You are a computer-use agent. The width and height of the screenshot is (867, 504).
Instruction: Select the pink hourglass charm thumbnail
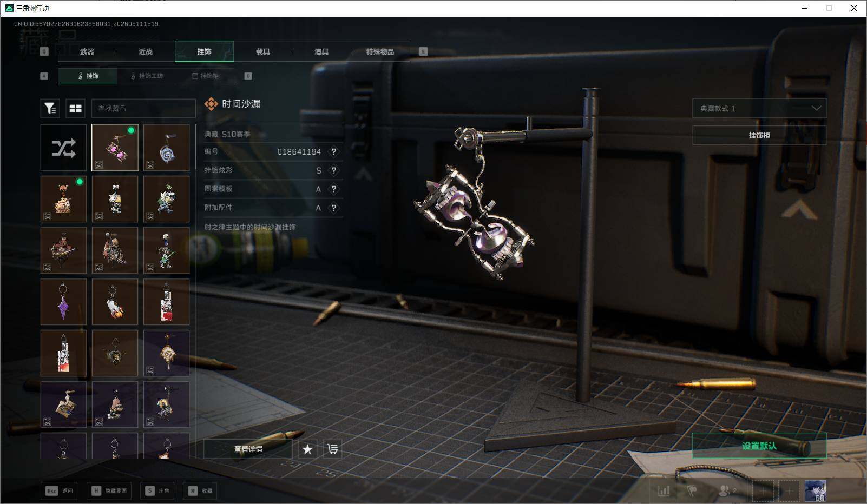(x=115, y=148)
